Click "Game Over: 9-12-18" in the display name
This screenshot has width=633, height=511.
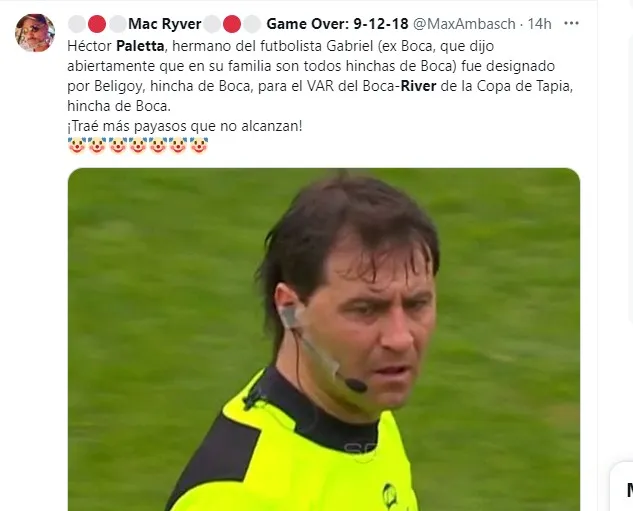pyautogui.click(x=337, y=24)
